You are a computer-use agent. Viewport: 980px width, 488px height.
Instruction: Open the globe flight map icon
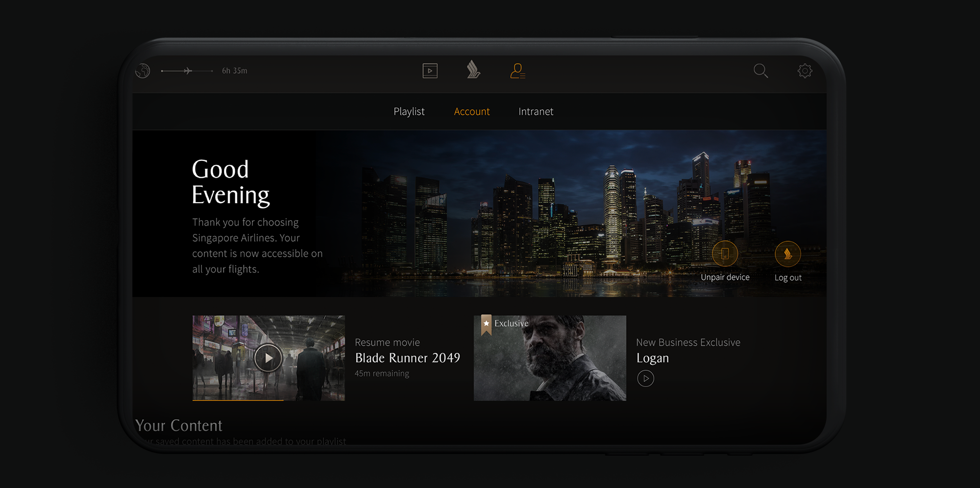coord(143,71)
